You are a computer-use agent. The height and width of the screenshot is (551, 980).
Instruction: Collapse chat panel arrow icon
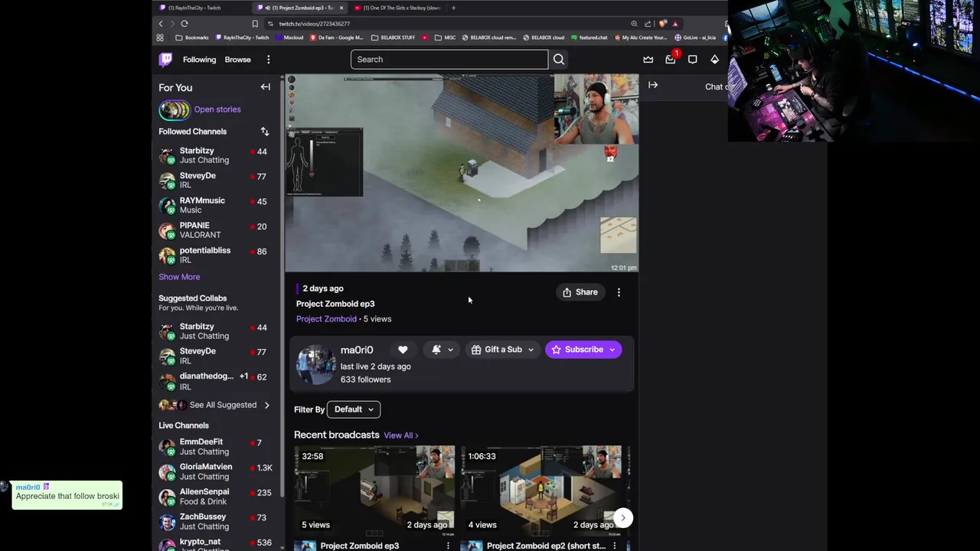point(653,86)
